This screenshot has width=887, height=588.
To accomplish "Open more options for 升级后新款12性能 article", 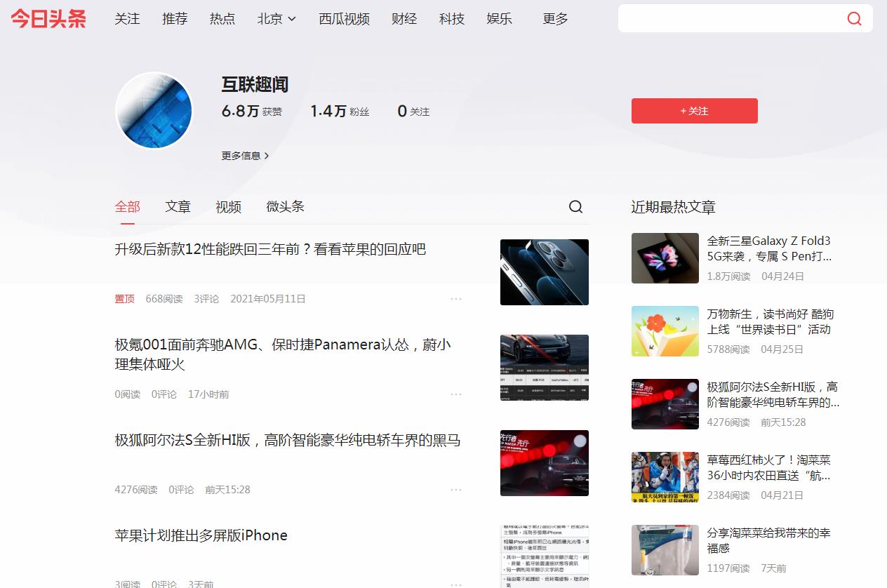I will coord(456,299).
